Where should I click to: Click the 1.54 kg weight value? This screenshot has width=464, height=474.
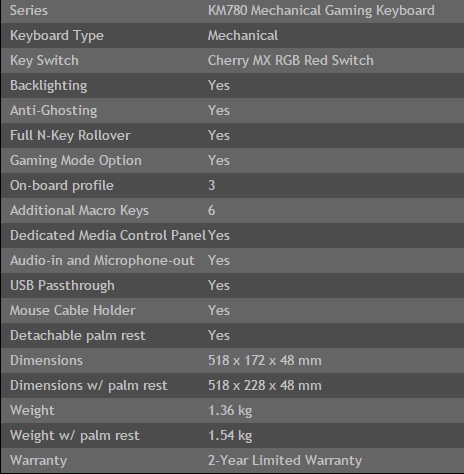[x=230, y=436]
